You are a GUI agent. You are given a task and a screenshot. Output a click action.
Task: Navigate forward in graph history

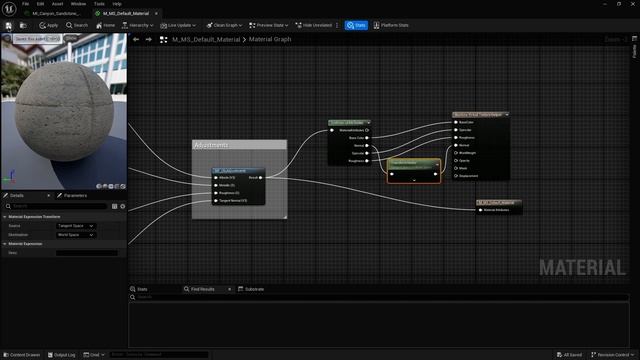click(149, 40)
